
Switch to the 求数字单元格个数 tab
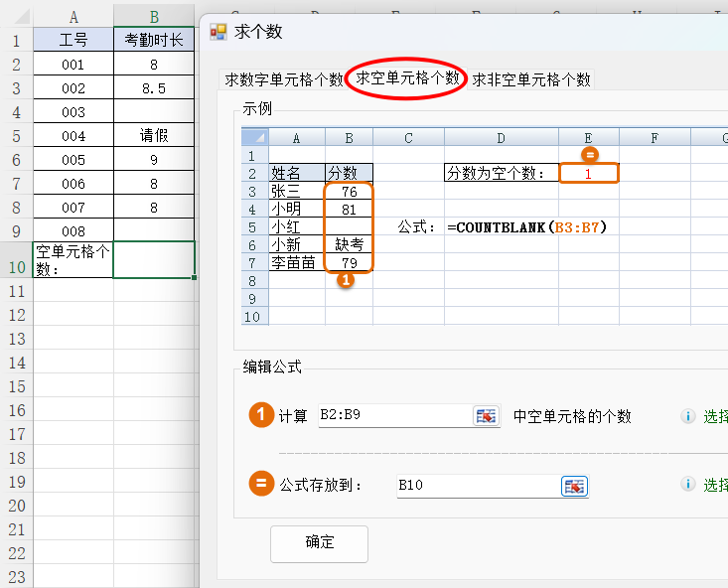point(283,79)
